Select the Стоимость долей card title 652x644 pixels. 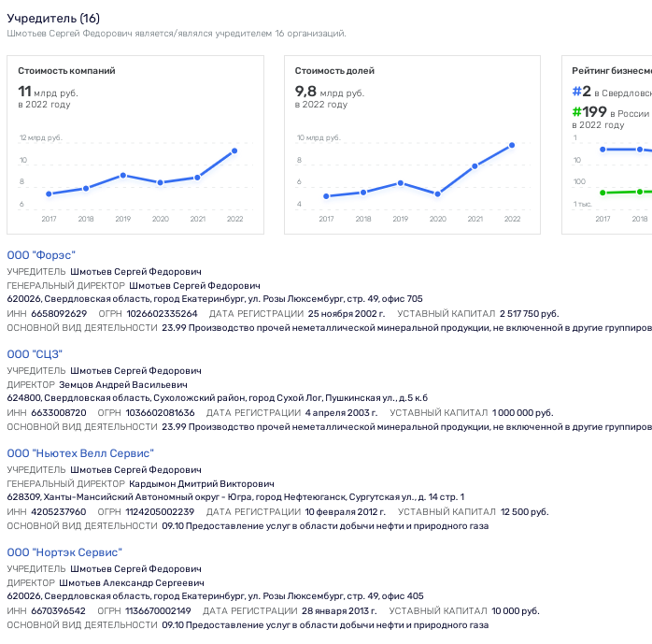pyautogui.click(x=334, y=71)
